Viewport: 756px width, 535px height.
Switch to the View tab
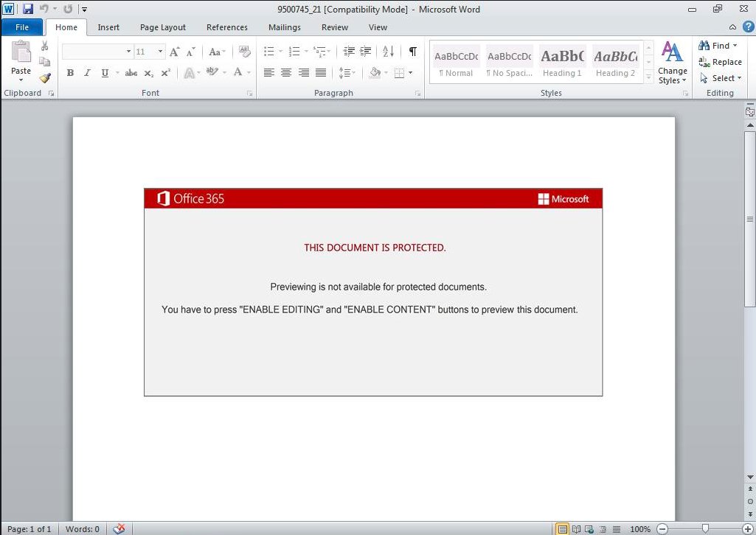378,27
